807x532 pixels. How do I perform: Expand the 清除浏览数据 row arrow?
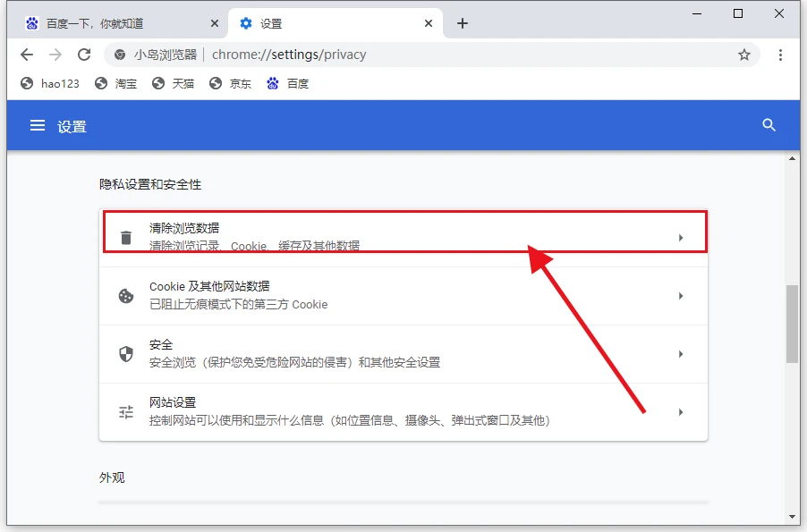pyautogui.click(x=680, y=238)
